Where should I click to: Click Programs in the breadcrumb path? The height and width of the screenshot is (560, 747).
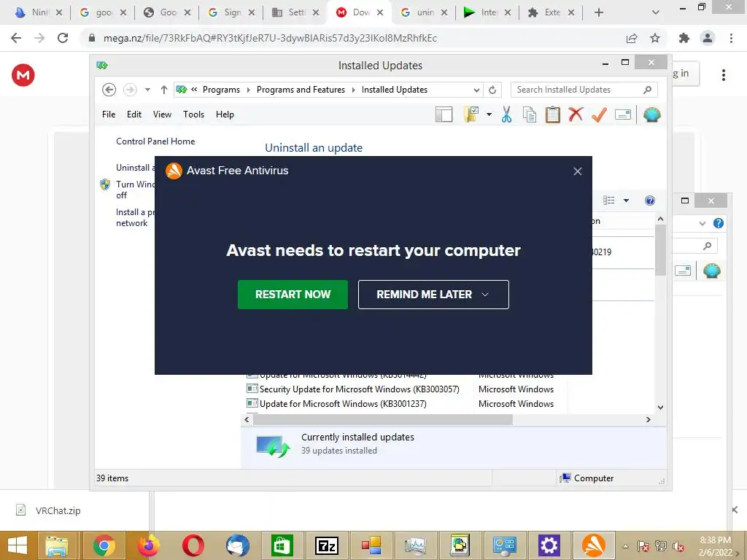221,90
